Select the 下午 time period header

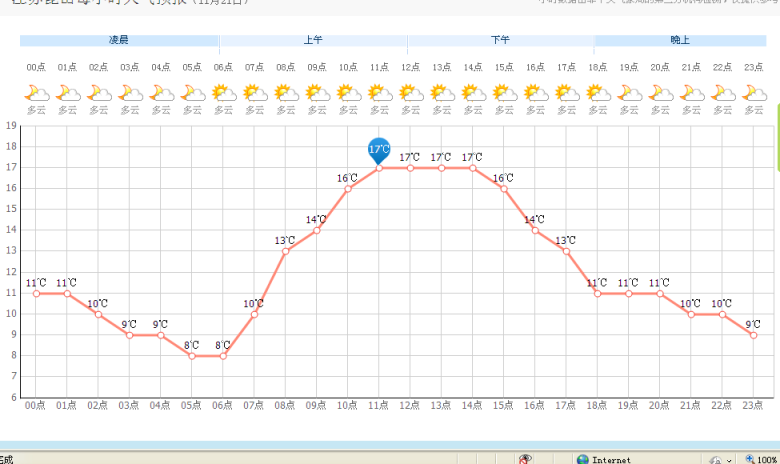point(500,41)
